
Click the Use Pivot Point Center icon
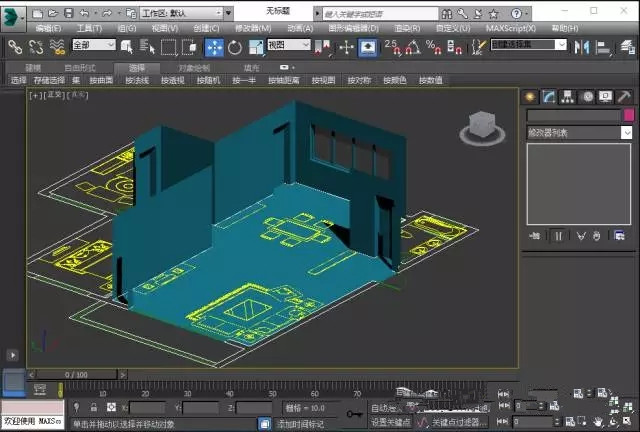pos(322,47)
